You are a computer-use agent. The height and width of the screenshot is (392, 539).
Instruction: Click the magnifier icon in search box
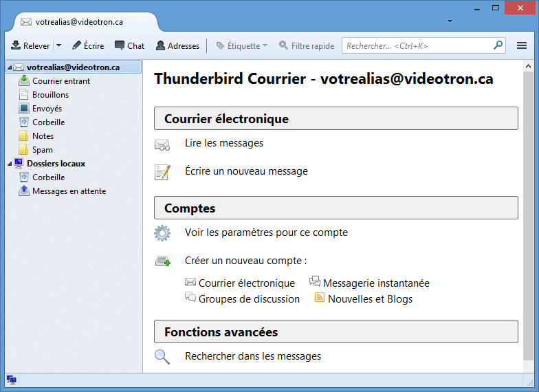tap(498, 45)
